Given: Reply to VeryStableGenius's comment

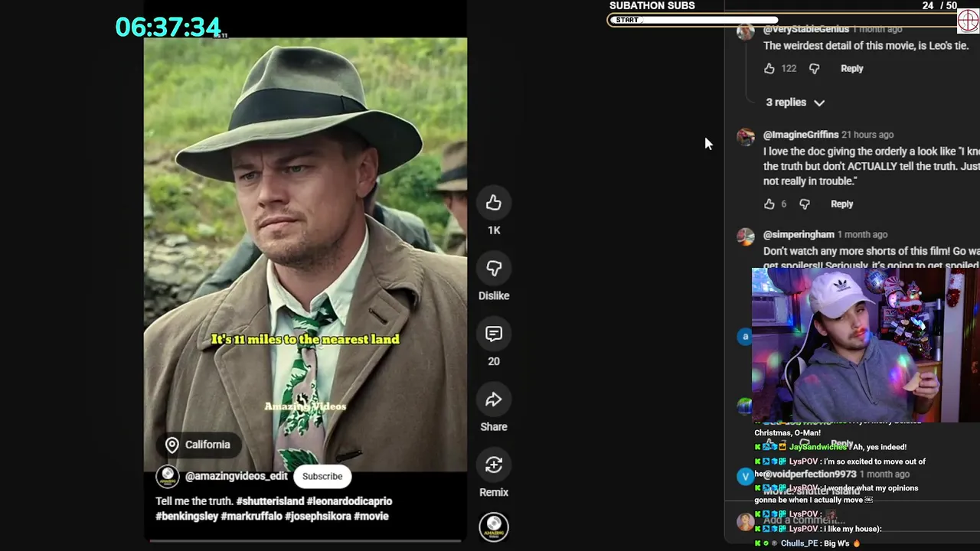Looking at the screenshot, I should tap(851, 68).
